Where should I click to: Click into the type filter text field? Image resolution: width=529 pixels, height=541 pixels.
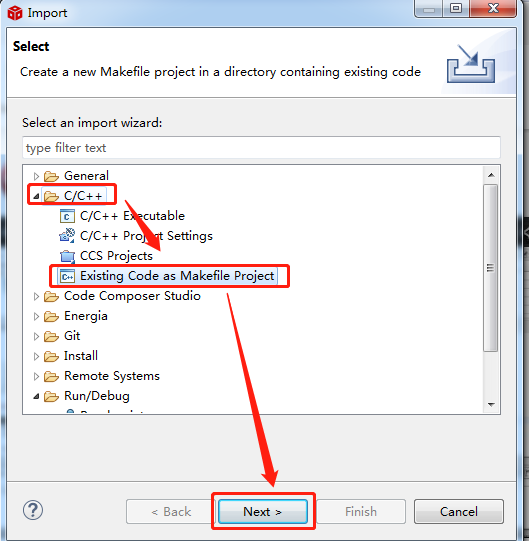[261, 148]
